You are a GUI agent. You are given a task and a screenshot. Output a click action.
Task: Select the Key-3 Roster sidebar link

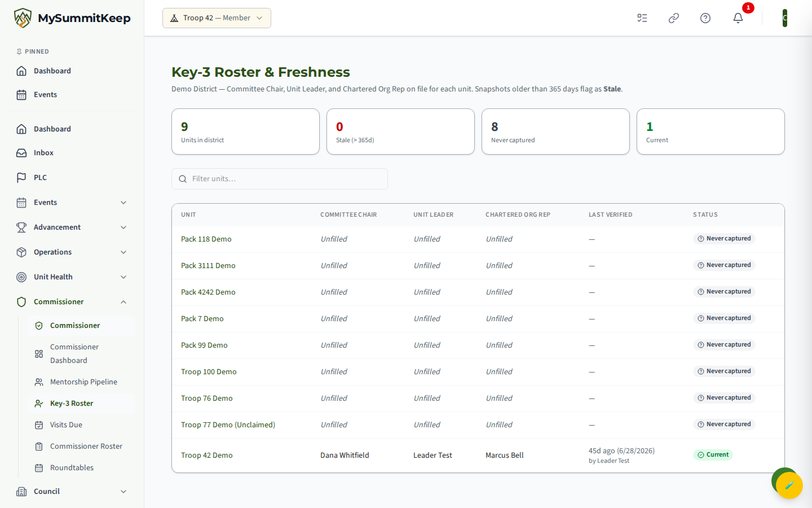pyautogui.click(x=81, y=404)
